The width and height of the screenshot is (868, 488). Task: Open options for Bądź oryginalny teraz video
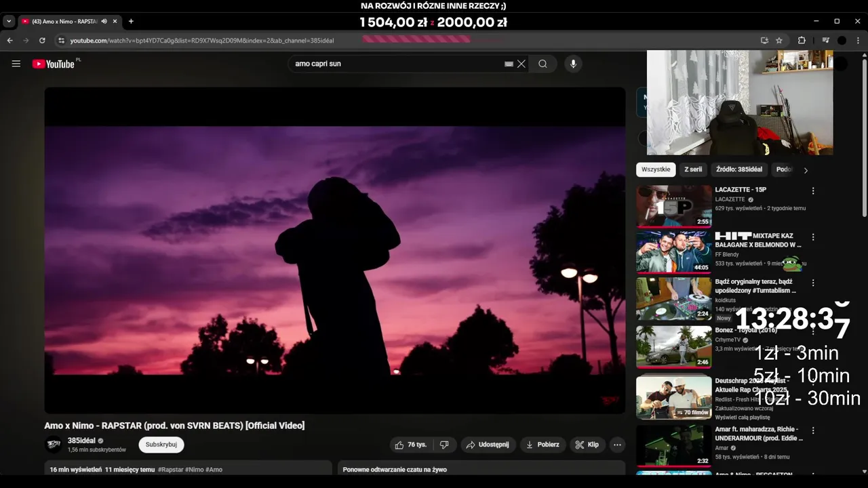click(813, 283)
